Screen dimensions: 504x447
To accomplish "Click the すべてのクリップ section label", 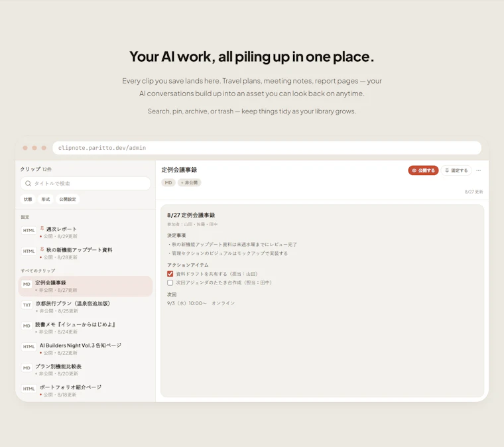I will click(x=38, y=271).
